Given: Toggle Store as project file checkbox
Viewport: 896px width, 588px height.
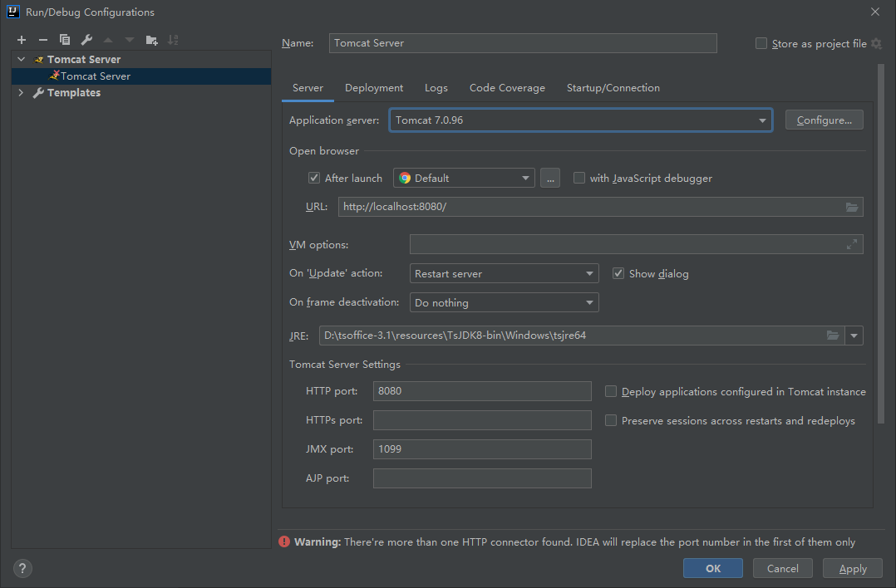Looking at the screenshot, I should click(x=761, y=43).
